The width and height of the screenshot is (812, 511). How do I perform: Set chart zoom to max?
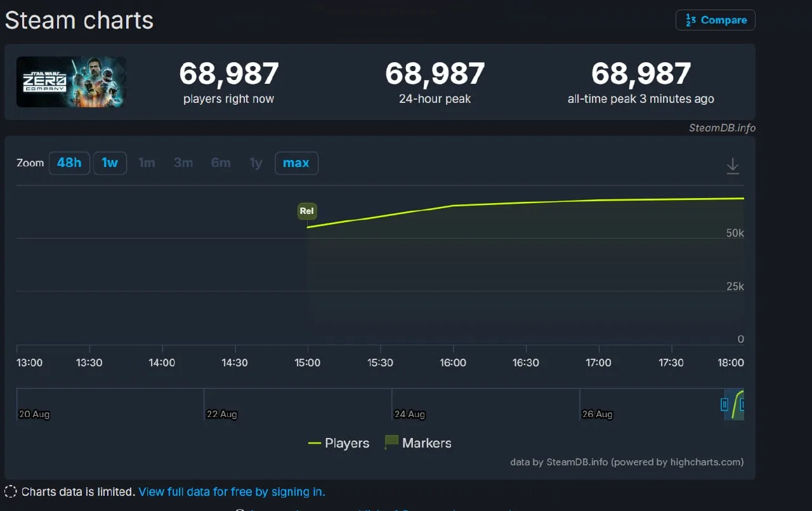tap(296, 163)
